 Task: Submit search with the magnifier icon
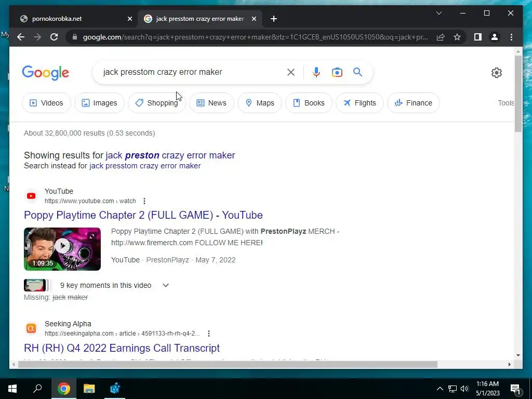[x=357, y=72]
